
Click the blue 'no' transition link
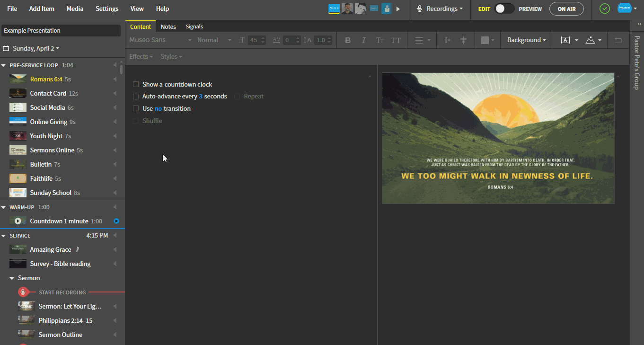[x=158, y=109]
